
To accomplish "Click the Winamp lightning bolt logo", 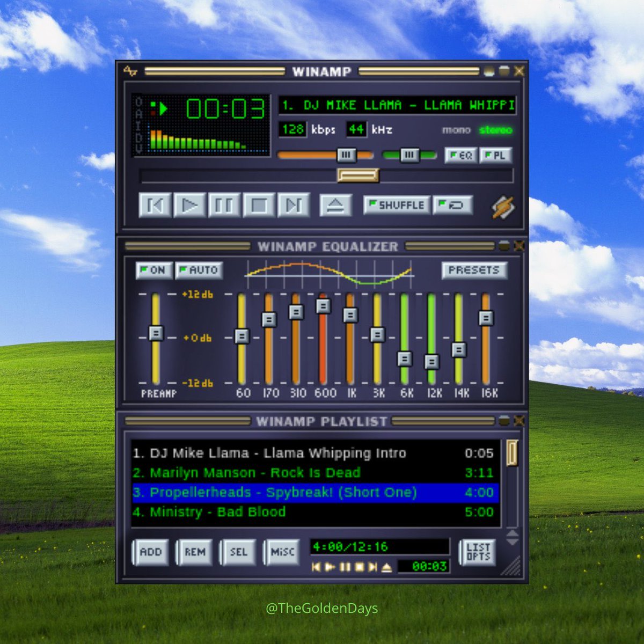I will (503, 207).
